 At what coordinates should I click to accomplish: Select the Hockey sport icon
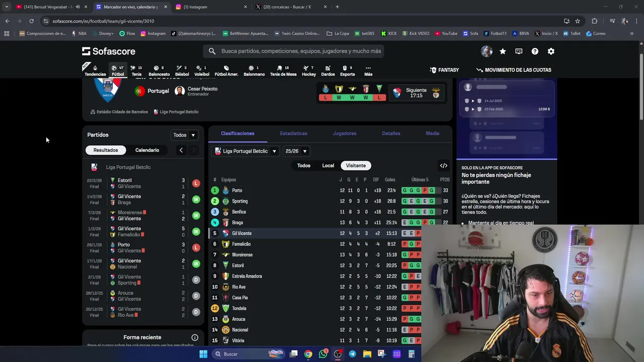[x=309, y=70]
